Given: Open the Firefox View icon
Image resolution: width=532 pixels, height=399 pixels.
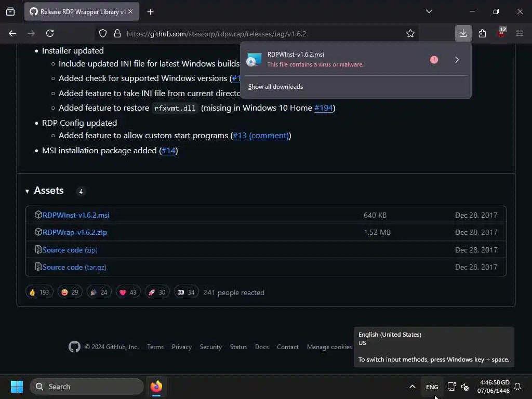Looking at the screenshot, I should 10,12.
